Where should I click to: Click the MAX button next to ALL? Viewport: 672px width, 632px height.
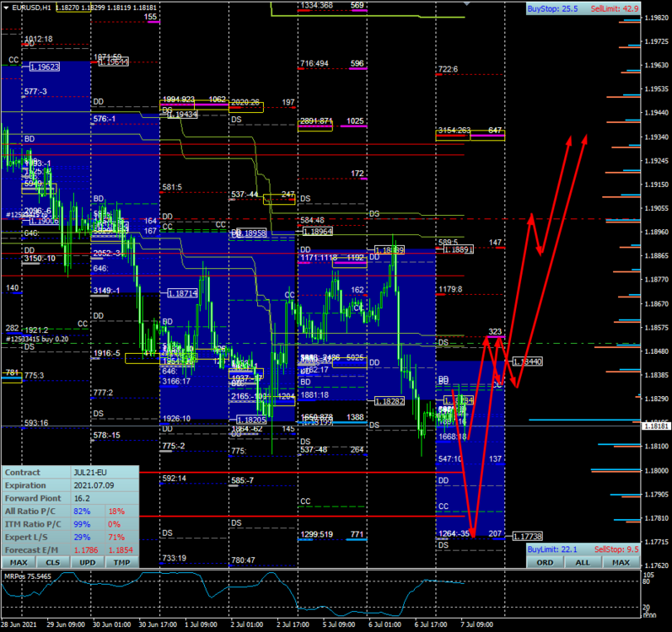[x=621, y=563]
